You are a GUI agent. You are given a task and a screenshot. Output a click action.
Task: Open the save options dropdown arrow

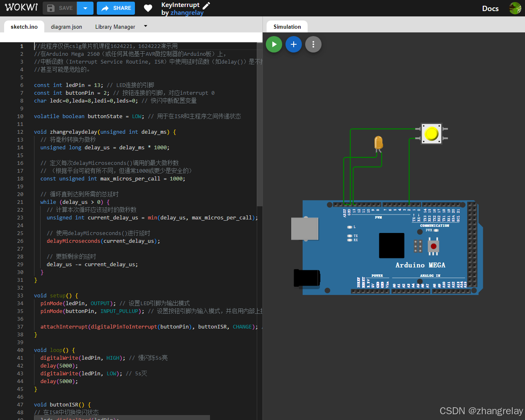(85, 8)
